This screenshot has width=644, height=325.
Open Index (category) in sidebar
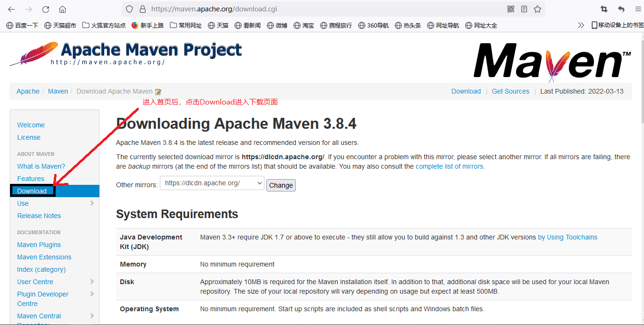pyautogui.click(x=41, y=269)
